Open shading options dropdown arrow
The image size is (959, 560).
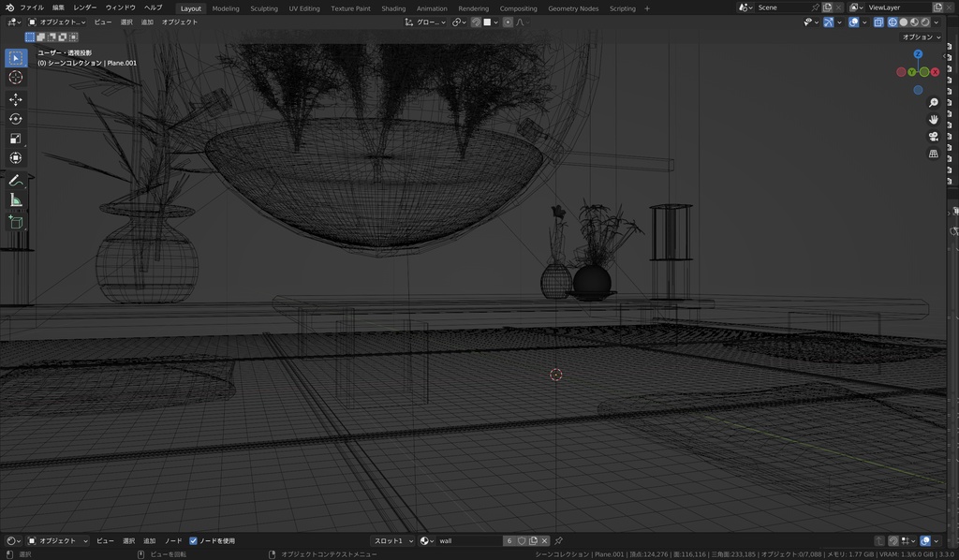click(937, 22)
